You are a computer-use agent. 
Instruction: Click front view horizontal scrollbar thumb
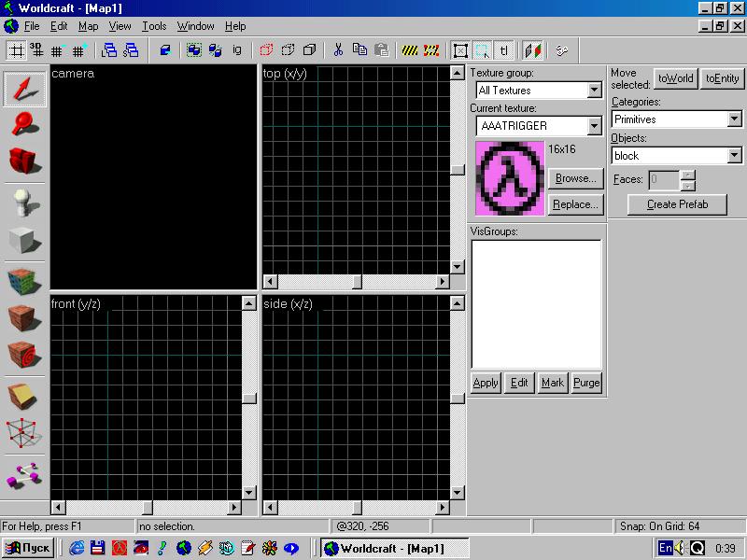pos(148,508)
